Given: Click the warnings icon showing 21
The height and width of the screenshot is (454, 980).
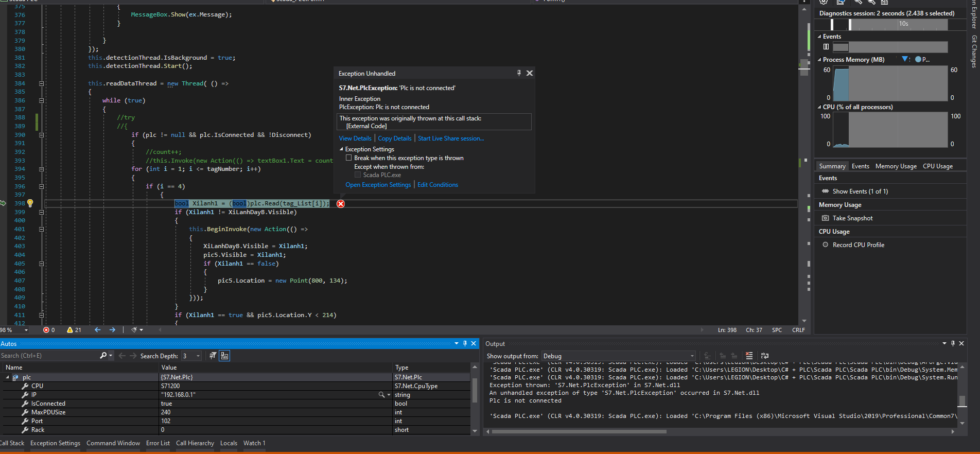Looking at the screenshot, I should [x=70, y=330].
